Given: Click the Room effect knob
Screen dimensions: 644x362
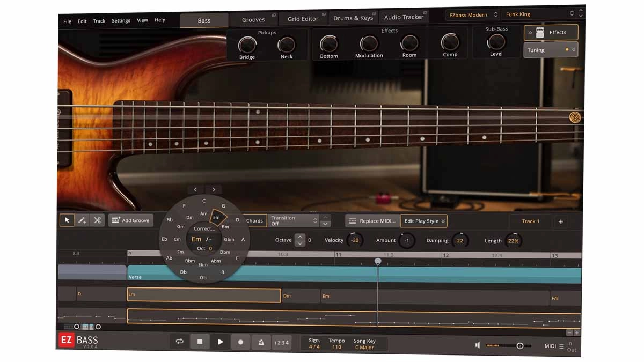Looking at the screenshot, I should [x=409, y=43].
